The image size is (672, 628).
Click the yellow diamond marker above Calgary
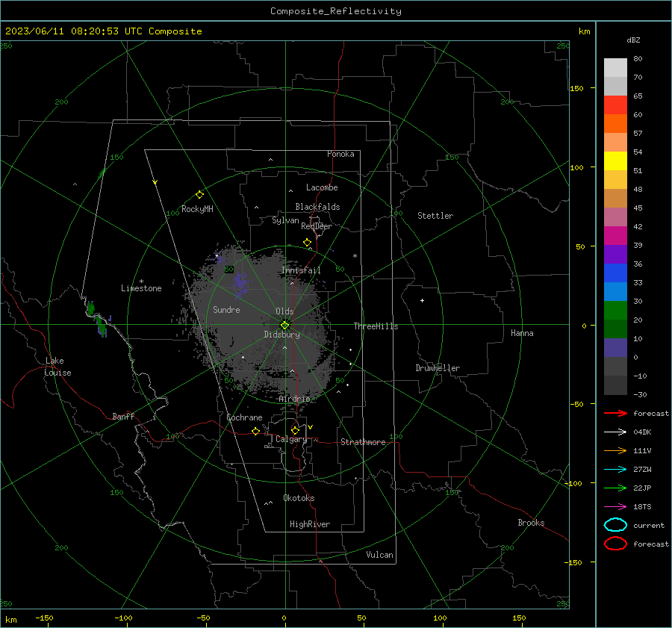click(295, 430)
